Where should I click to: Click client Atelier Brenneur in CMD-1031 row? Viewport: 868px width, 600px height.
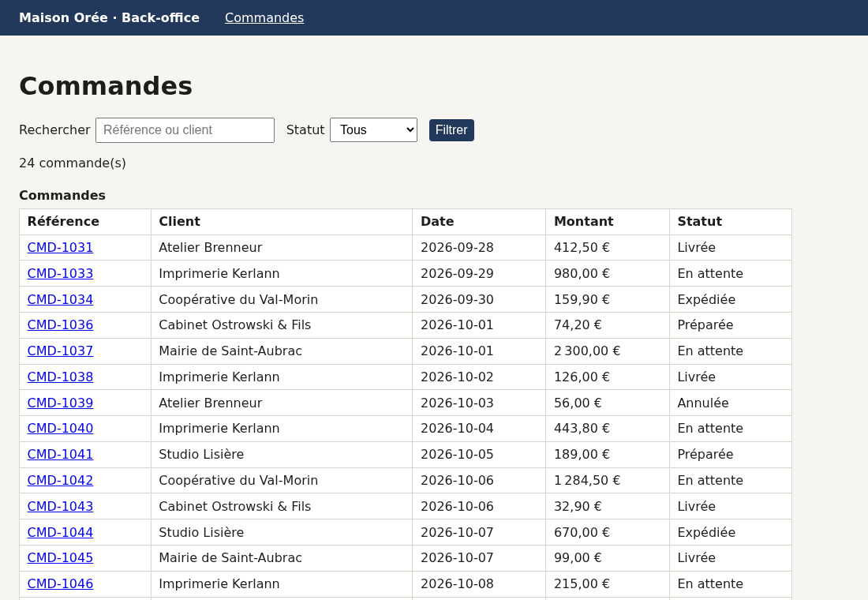point(211,248)
